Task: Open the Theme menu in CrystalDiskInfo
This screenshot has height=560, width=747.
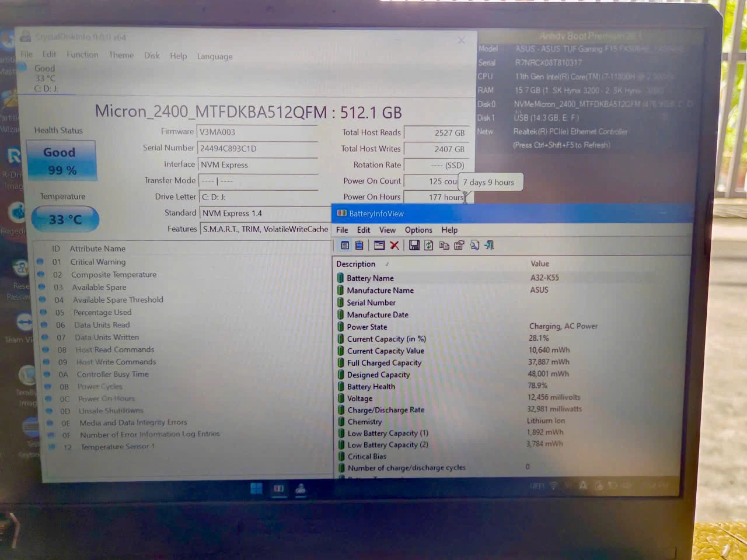Action: click(x=121, y=55)
